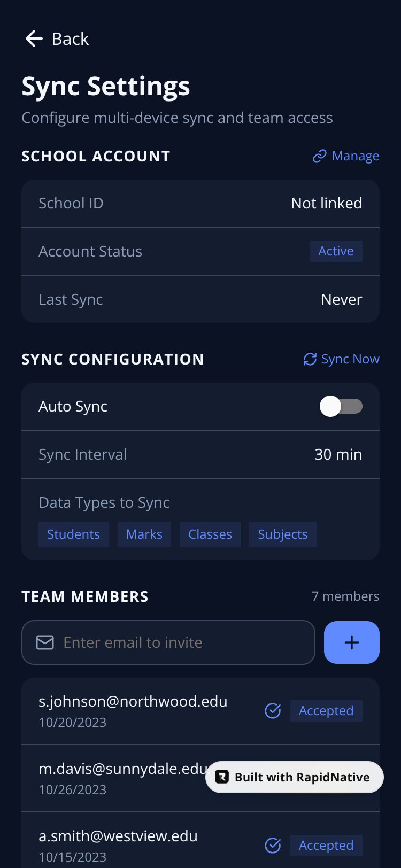This screenshot has height=868, width=401.
Task: Tap the back arrow icon
Action: (x=34, y=38)
